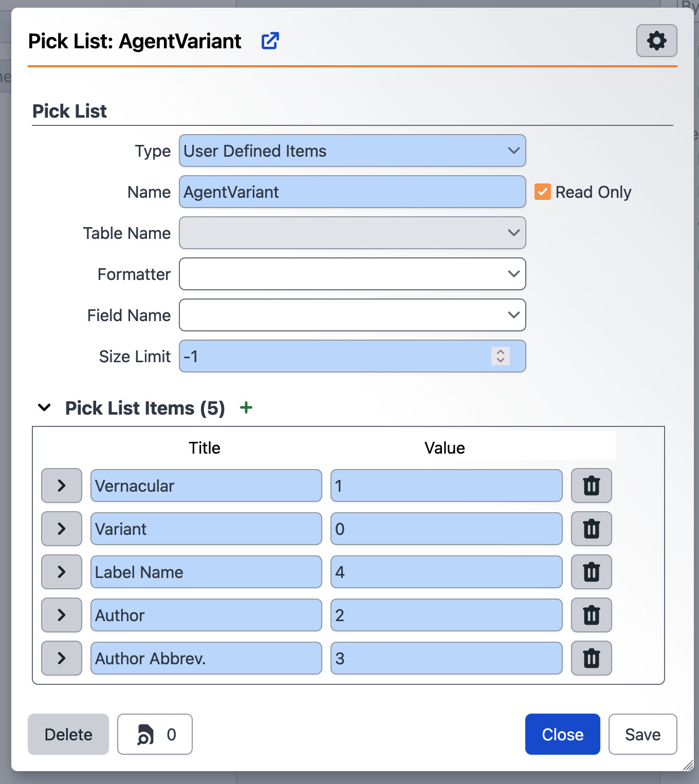
Task: Click the Name input field
Action: pos(352,192)
